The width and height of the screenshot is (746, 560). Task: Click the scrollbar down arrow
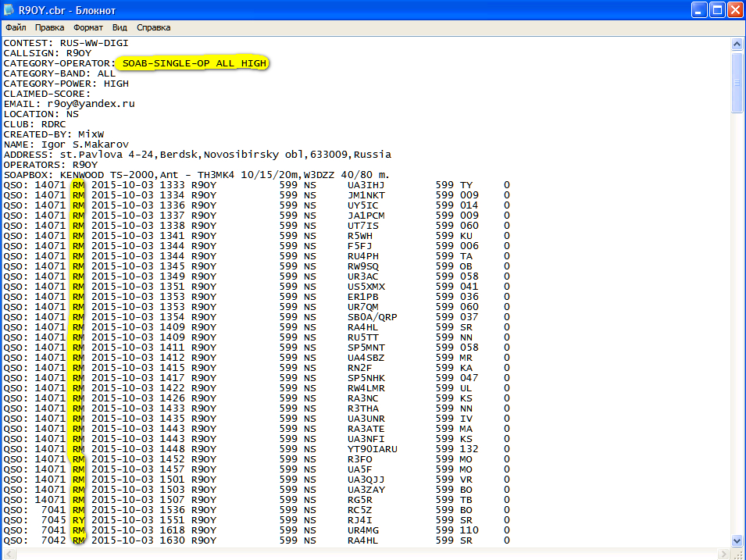coord(737,540)
